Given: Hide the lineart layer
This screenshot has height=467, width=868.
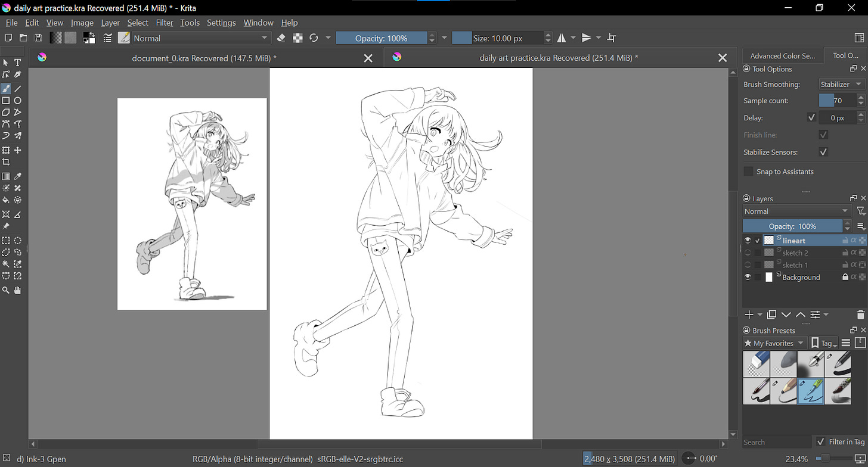Looking at the screenshot, I should pos(748,241).
